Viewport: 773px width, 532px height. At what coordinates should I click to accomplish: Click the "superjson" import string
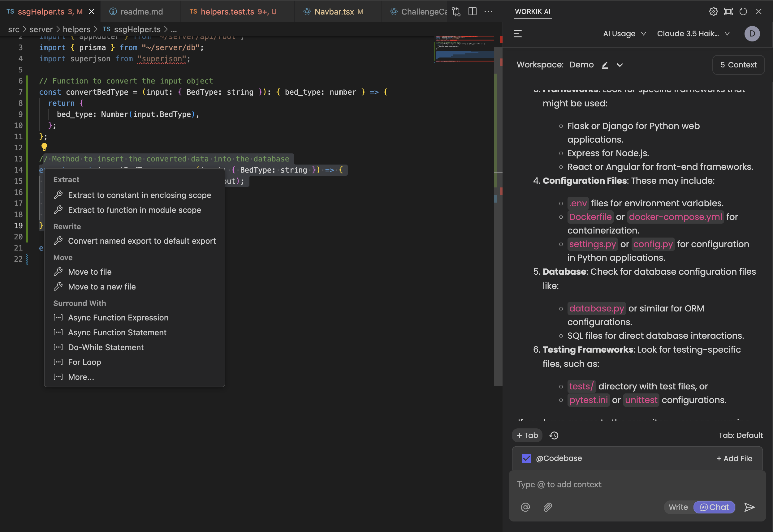tap(162, 59)
